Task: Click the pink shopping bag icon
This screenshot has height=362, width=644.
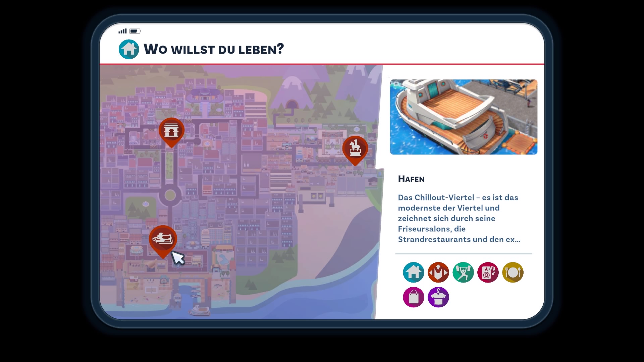Action: [414, 297]
